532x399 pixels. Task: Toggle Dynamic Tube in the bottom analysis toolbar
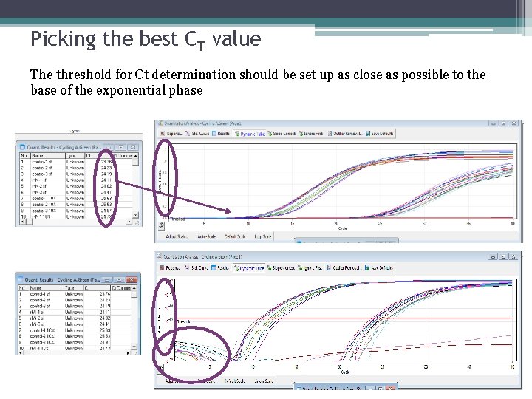[x=249, y=267]
